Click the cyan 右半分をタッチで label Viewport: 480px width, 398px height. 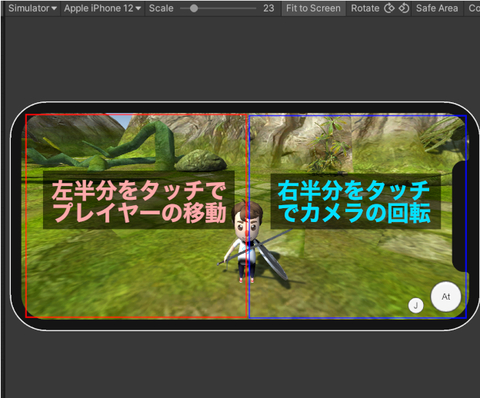[x=355, y=201]
